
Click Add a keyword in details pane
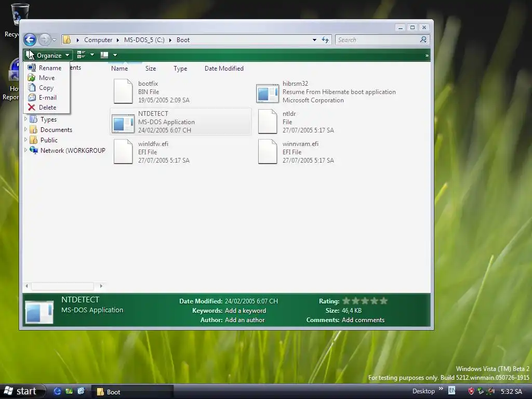245,311
